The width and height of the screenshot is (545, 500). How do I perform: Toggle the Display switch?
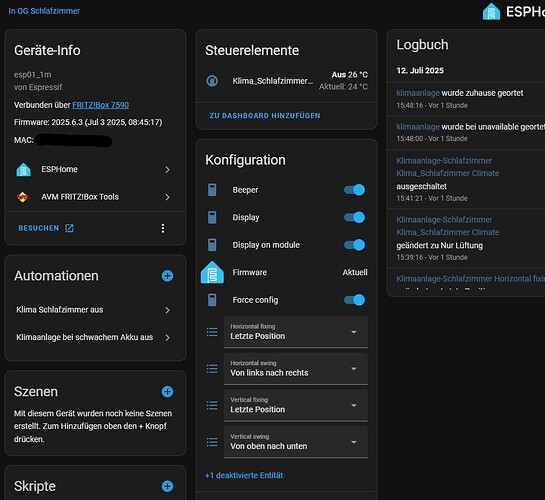pos(354,218)
